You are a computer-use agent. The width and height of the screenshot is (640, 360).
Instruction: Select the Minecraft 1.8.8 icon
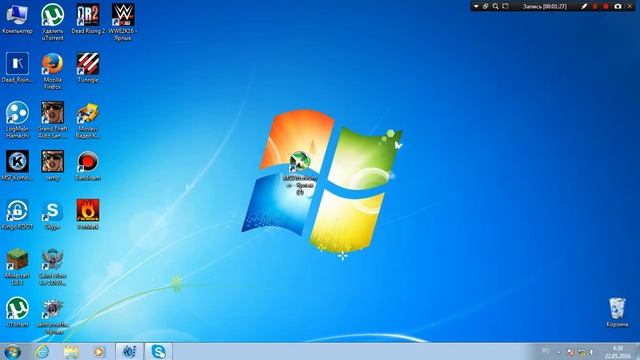pos(17,267)
